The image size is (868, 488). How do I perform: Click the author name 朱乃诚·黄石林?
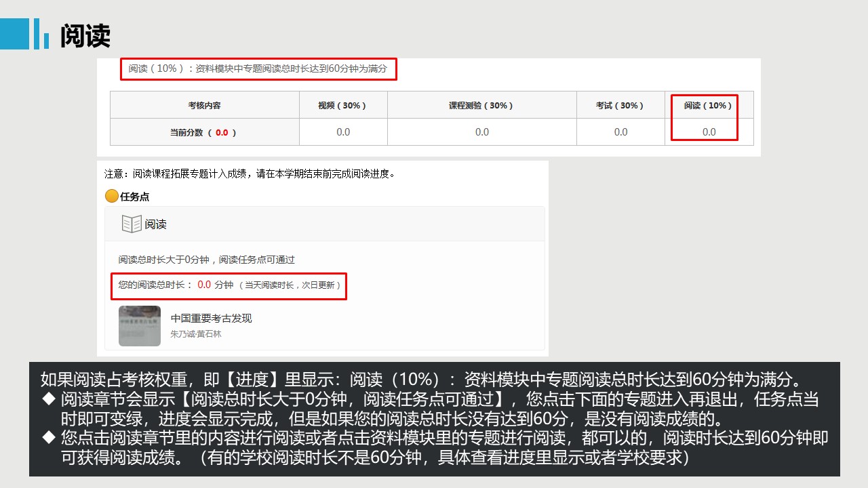(196, 334)
